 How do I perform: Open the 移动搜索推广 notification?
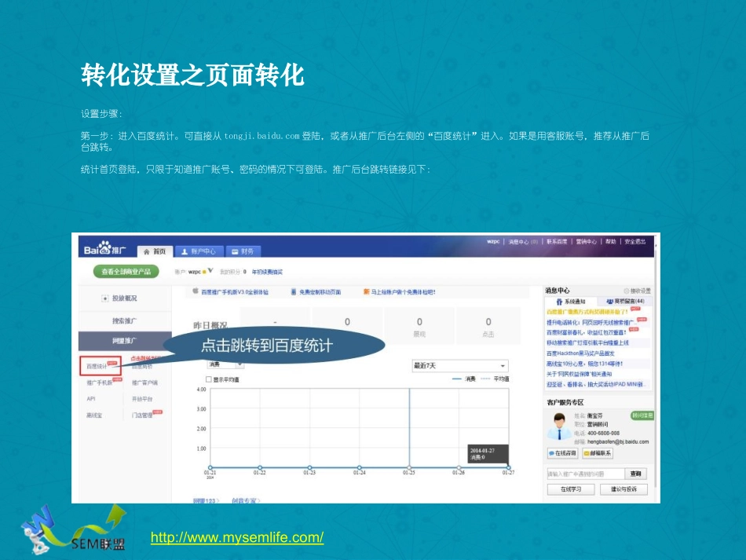click(587, 343)
